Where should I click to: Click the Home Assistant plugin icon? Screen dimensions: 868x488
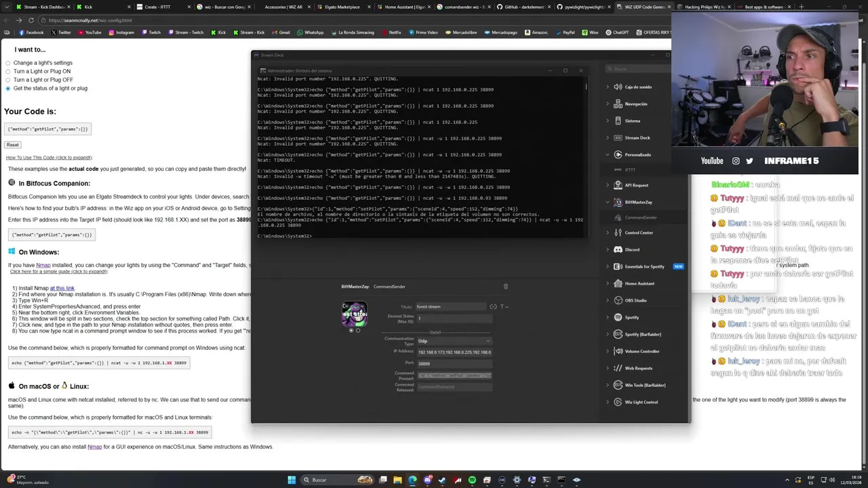(618, 283)
